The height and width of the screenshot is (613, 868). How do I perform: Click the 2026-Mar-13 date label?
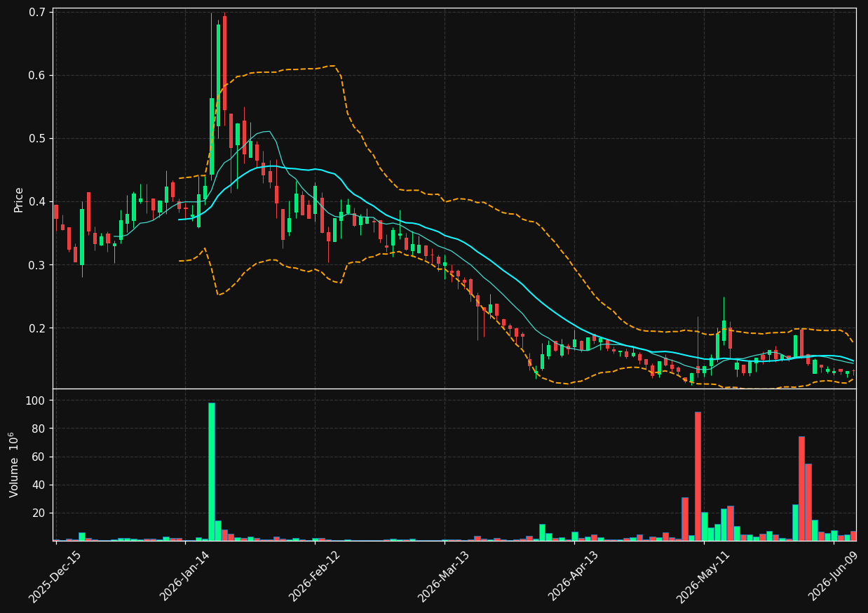[x=444, y=577]
